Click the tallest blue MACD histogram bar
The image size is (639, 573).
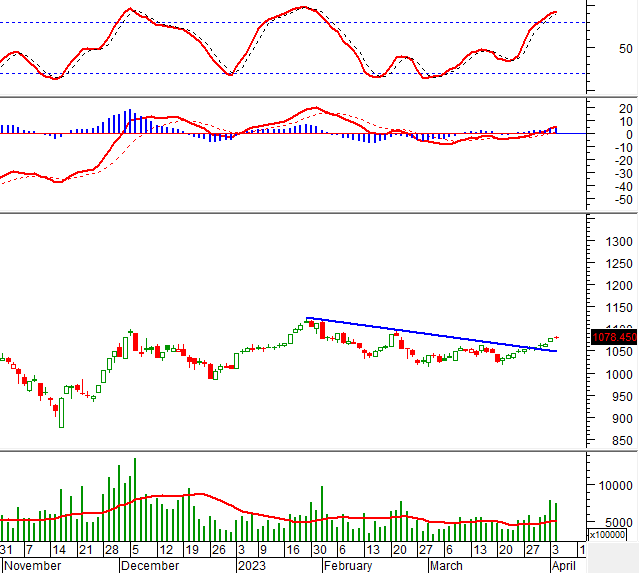[x=128, y=121]
